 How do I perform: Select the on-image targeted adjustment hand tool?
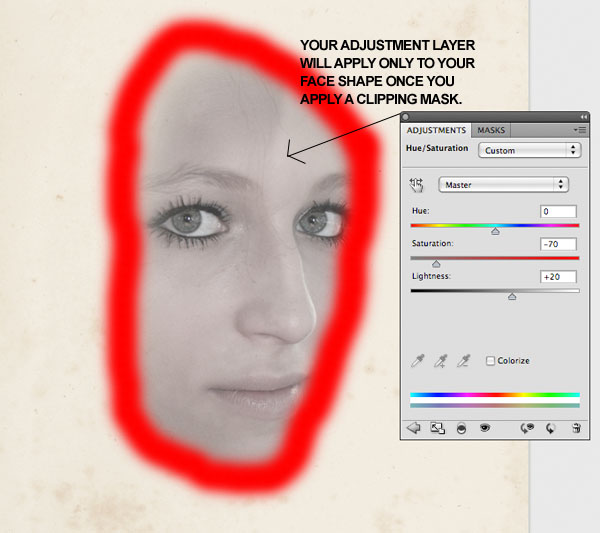pos(417,185)
